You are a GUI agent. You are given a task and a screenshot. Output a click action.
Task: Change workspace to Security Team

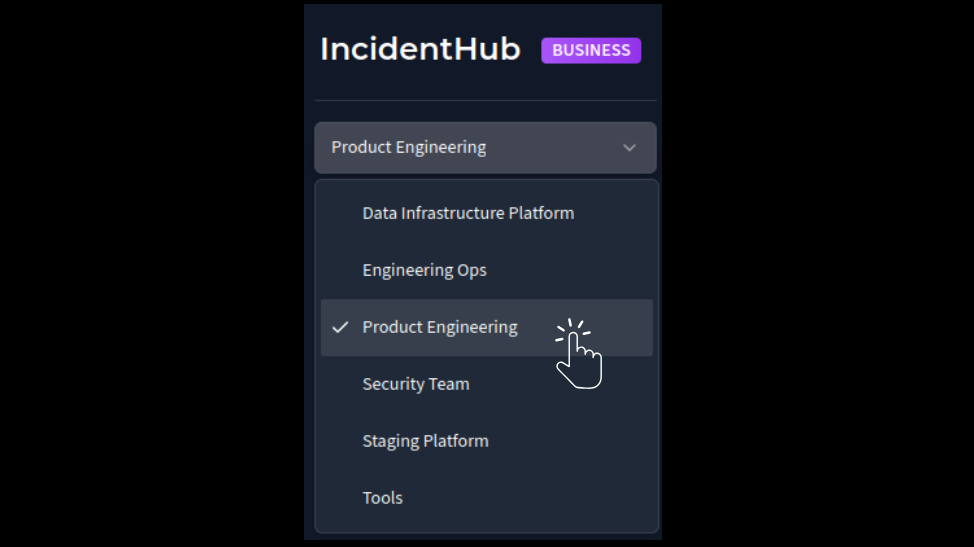pos(416,384)
